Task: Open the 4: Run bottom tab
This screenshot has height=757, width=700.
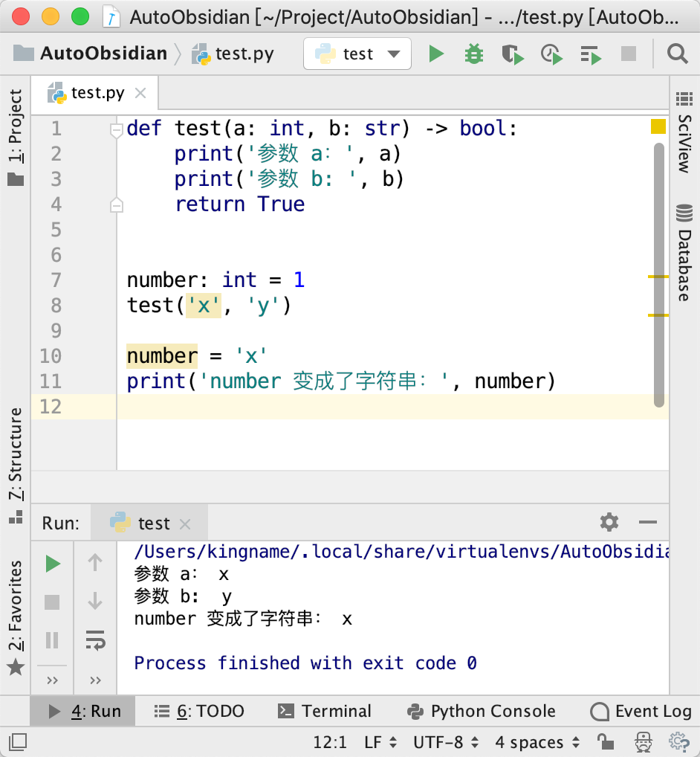Action: pos(84,711)
